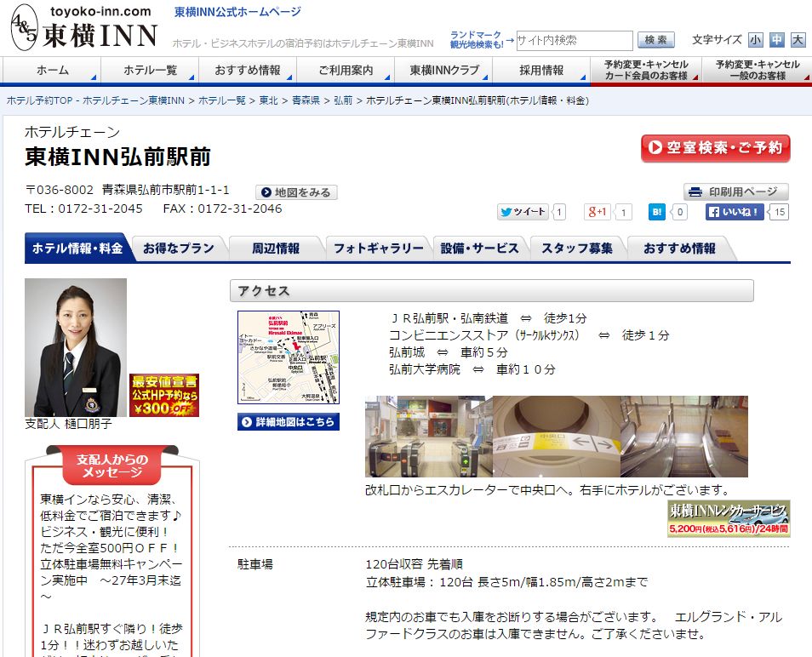
Task: Switch to the おすすめ情報 hotel tab
Action: pyautogui.click(x=679, y=249)
